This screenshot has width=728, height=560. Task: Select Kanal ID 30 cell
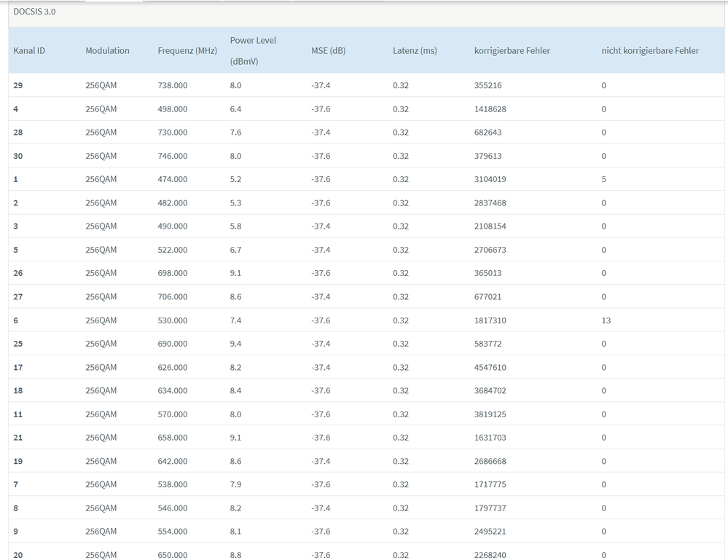coord(18,156)
